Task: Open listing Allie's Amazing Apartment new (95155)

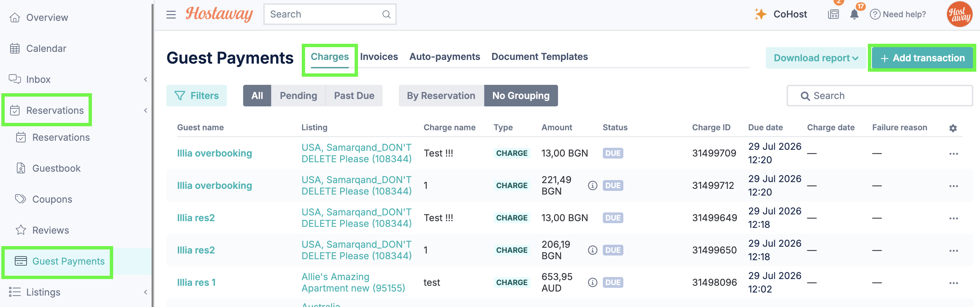Action: tap(353, 282)
